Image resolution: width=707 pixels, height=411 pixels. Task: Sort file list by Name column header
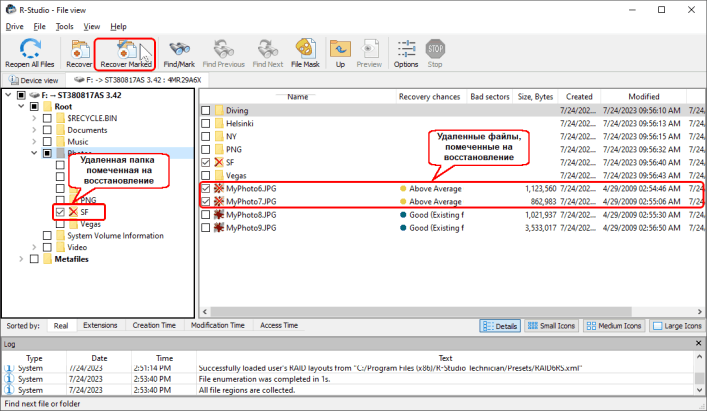pyautogui.click(x=298, y=96)
